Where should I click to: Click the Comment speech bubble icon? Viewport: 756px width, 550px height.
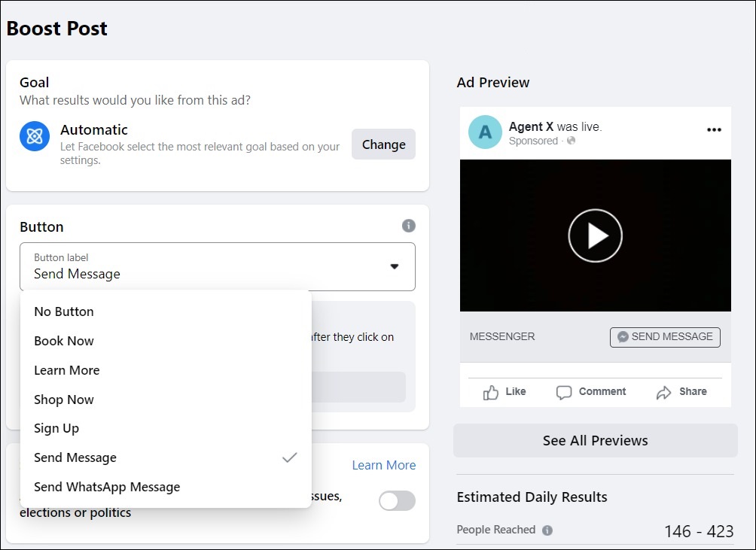[x=564, y=392]
